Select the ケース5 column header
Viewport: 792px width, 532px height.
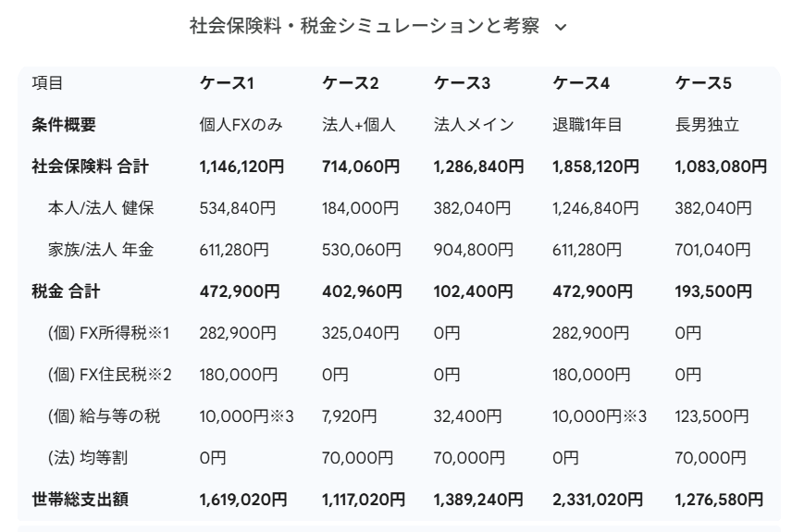703,83
